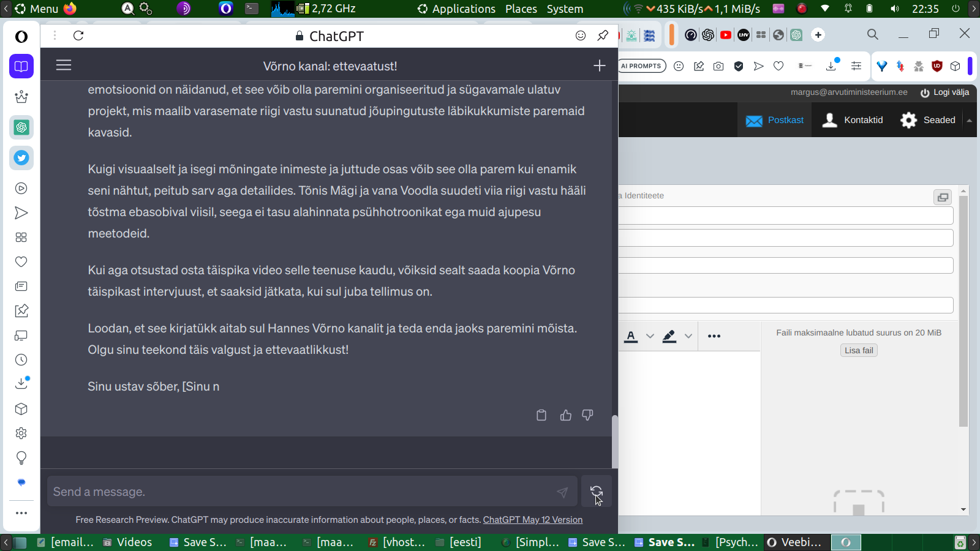The width and height of the screenshot is (980, 551).
Task: Open Opera sidebar history clock
Action: tap(21, 360)
